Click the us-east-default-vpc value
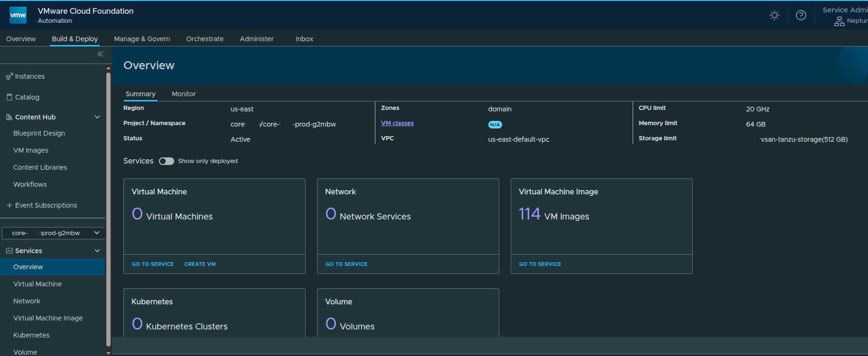 coord(519,139)
